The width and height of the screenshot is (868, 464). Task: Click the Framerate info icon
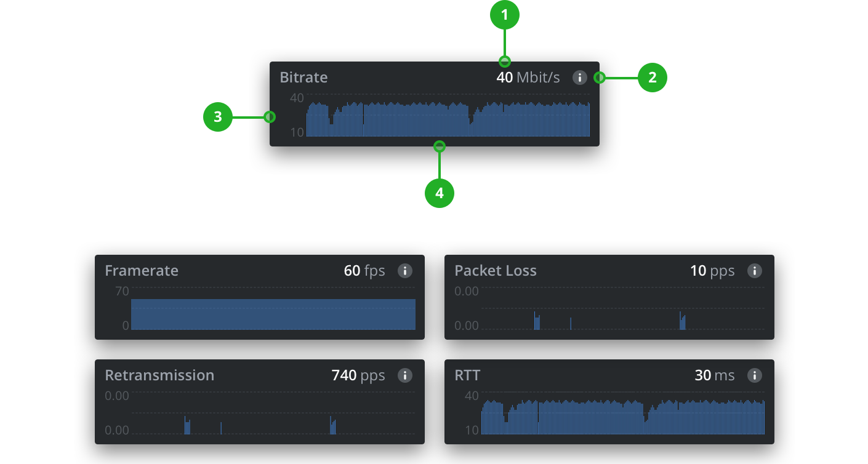click(x=405, y=270)
